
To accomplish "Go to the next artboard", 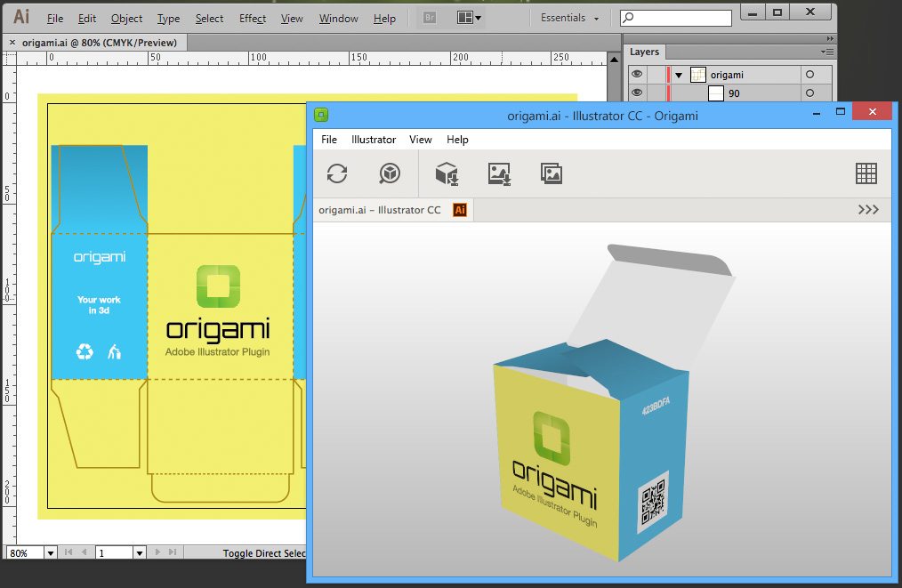I will coord(157,552).
